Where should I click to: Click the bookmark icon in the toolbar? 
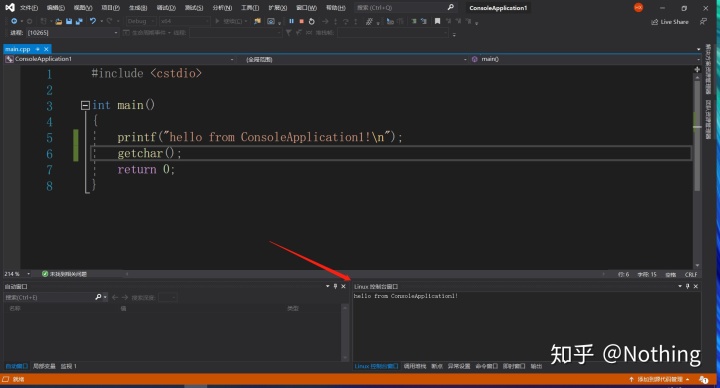(x=437, y=21)
